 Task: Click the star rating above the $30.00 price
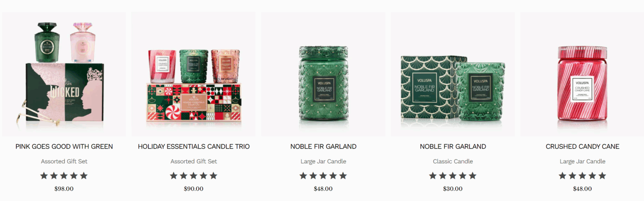(x=453, y=176)
